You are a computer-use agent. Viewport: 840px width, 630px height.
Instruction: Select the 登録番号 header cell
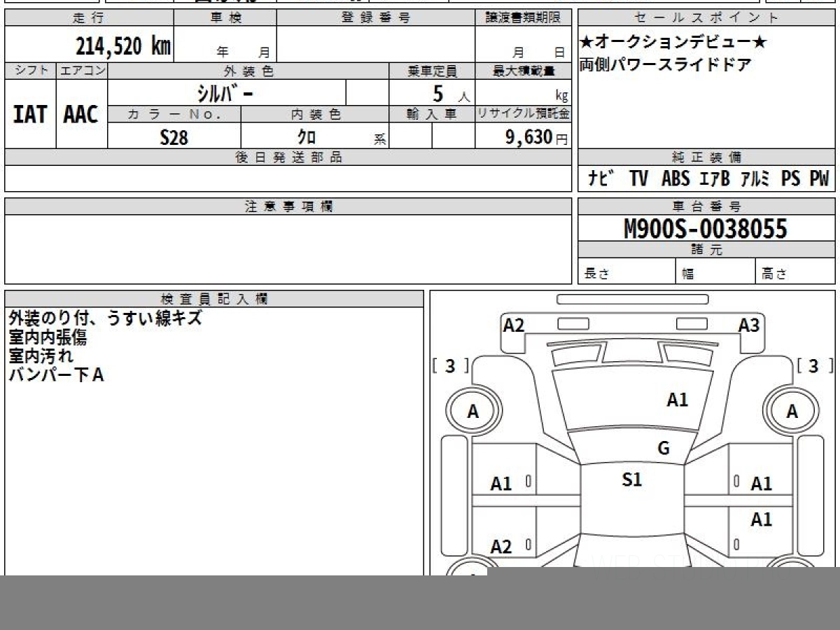point(376,18)
